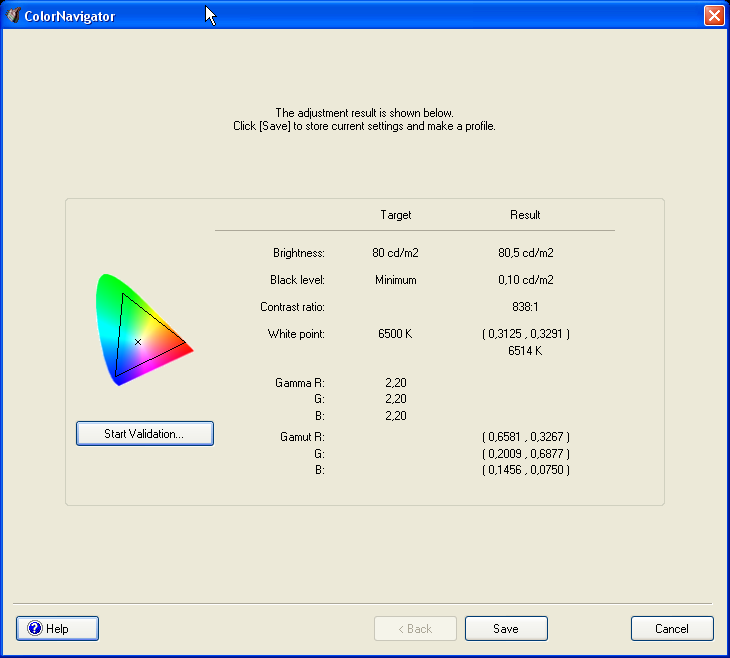Click the Gamut G coordinates result
The width and height of the screenshot is (730, 658).
[x=525, y=454]
